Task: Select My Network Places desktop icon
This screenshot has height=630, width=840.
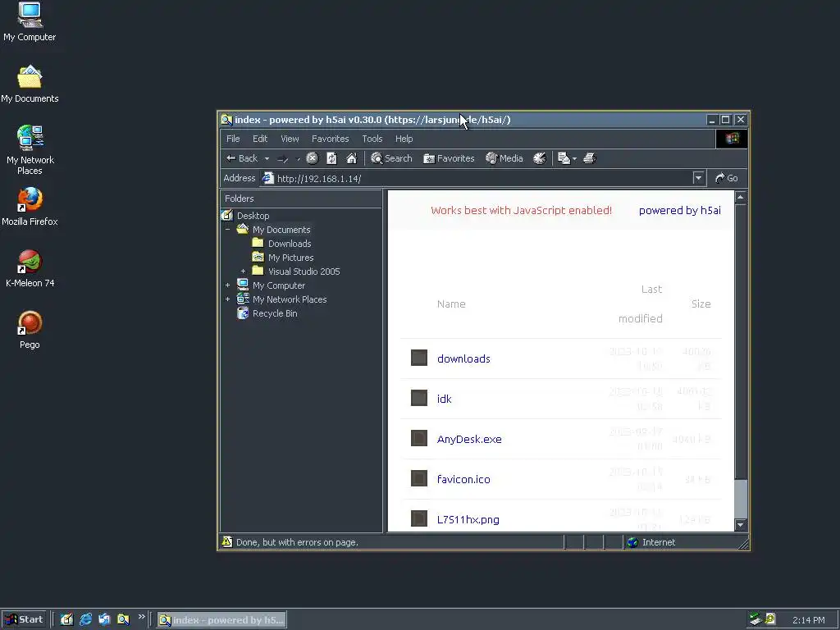Action: click(30, 150)
